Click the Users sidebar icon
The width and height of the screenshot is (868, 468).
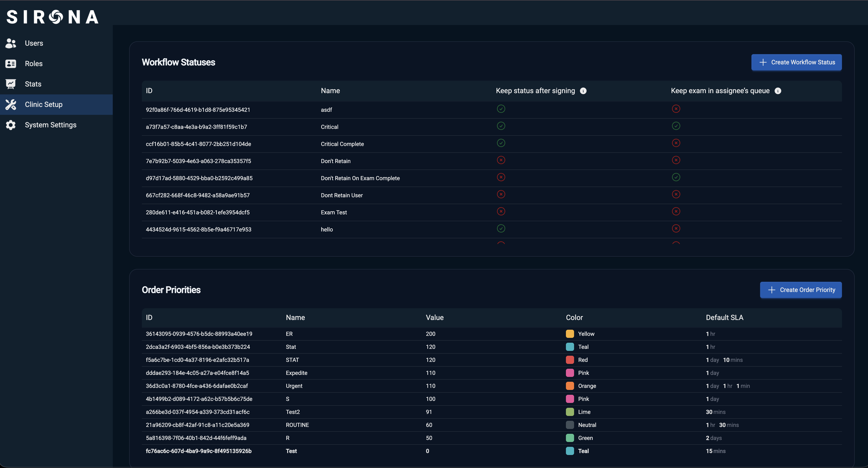point(11,43)
